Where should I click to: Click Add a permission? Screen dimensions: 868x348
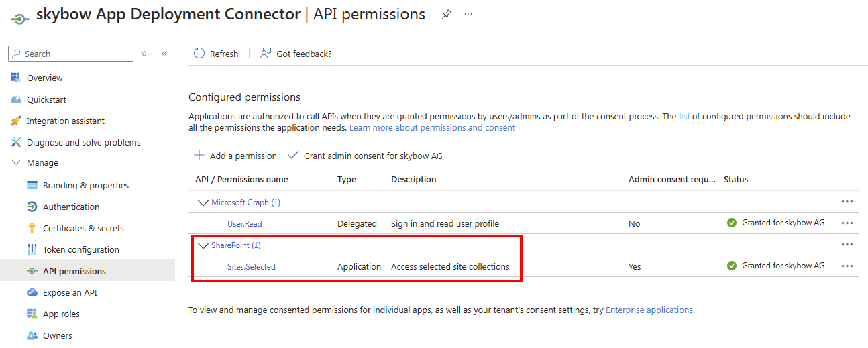[x=243, y=156]
